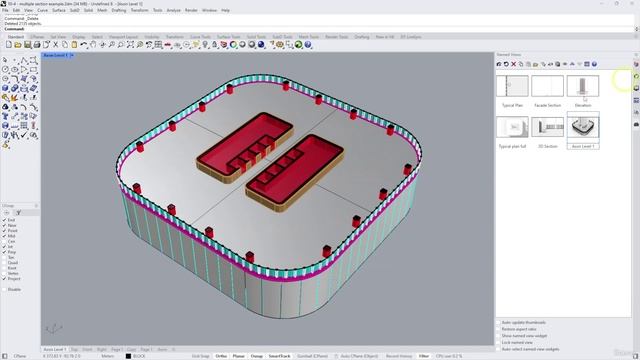Click the layout panel icon at the status bar's left end
Image resolution: width=640 pixels, height=360 pixels.
tap(5, 356)
